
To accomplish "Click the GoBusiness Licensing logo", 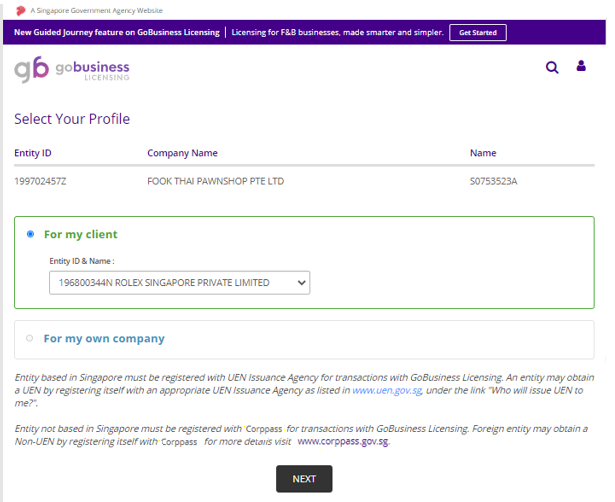I will coord(72,69).
